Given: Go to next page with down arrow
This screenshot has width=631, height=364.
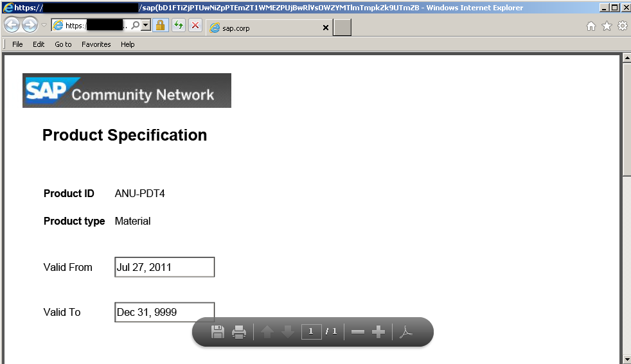Looking at the screenshot, I should (x=288, y=333).
